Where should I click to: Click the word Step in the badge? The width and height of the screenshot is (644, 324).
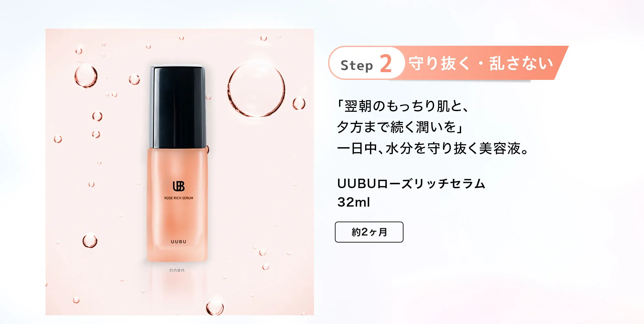(x=356, y=65)
